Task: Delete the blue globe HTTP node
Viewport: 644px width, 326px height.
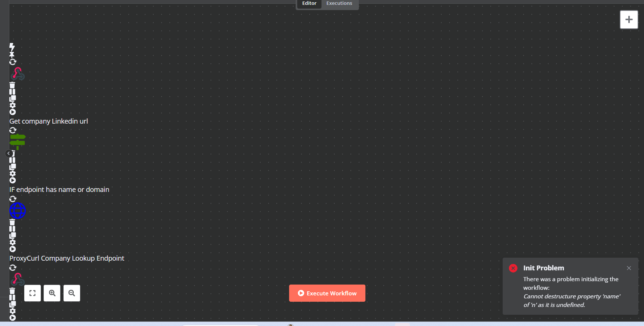Action: (x=12, y=222)
